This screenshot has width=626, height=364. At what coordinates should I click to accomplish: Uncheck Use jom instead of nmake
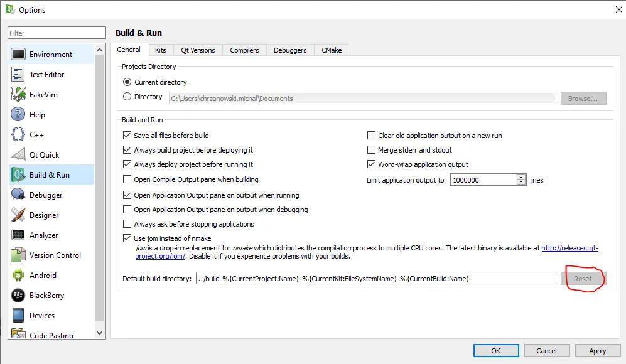tap(127, 238)
